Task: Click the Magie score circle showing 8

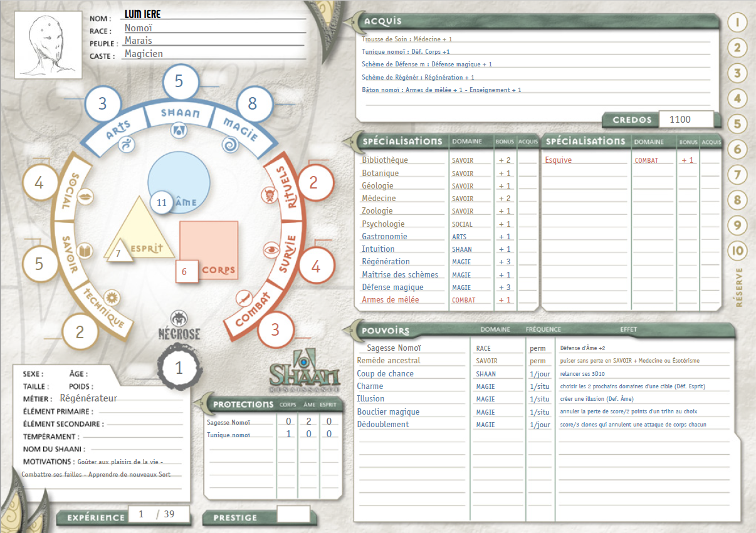Action: 252,103
